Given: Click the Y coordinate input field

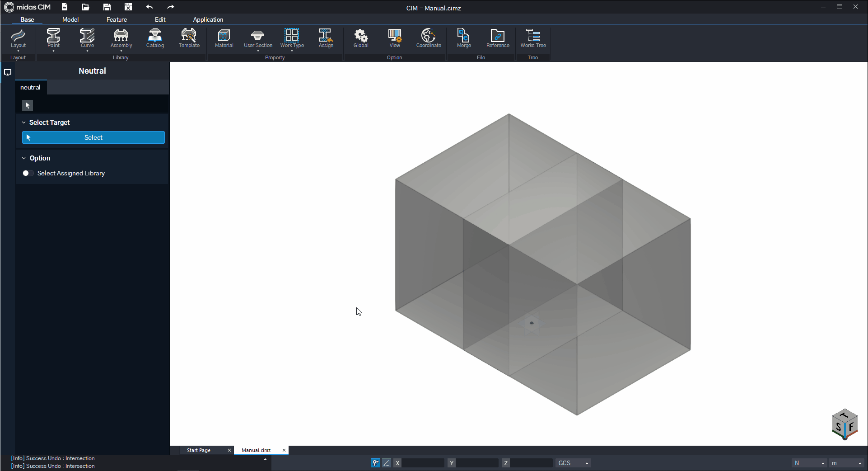Looking at the screenshot, I should pos(477,463).
